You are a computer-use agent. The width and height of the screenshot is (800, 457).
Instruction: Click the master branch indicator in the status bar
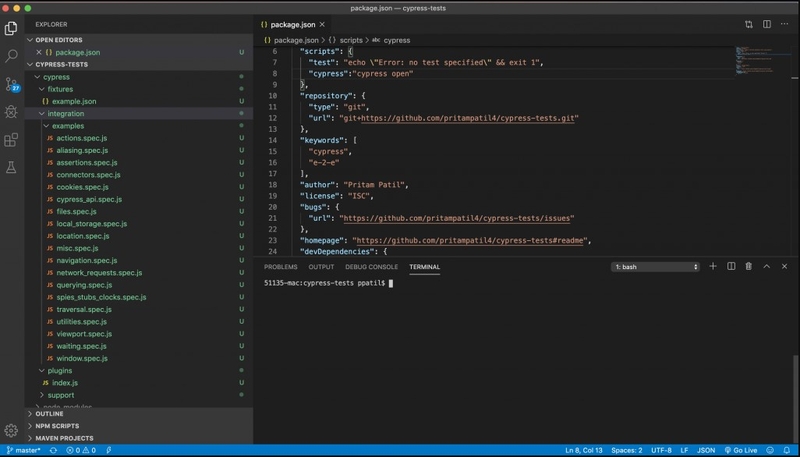coord(23,450)
